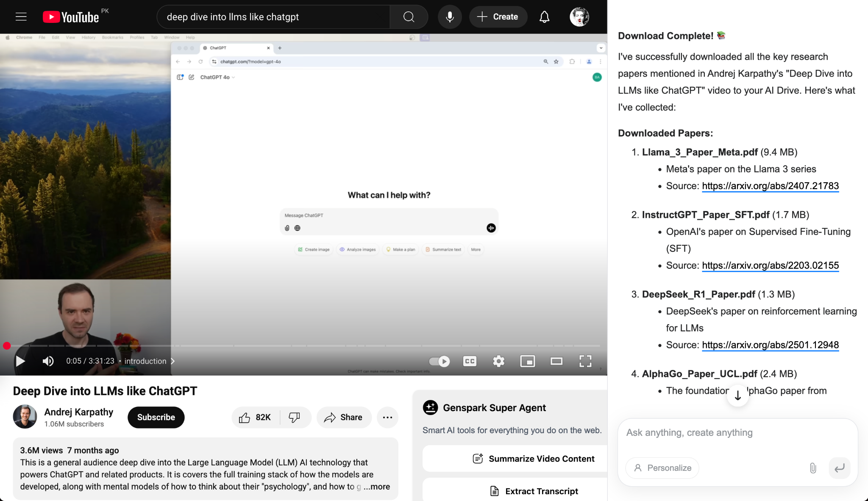Activate miniplayer mode
The width and height of the screenshot is (868, 501).
(x=527, y=361)
